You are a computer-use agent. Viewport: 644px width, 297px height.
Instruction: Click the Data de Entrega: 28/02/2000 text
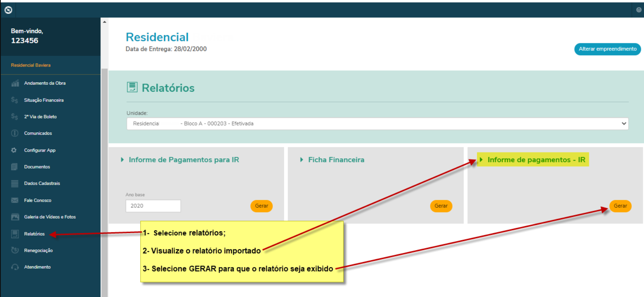pos(166,49)
